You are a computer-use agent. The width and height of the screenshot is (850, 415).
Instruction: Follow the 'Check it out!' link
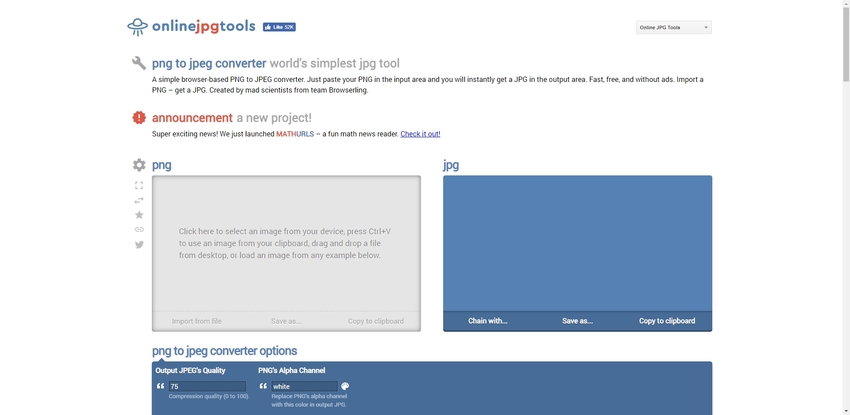(420, 134)
